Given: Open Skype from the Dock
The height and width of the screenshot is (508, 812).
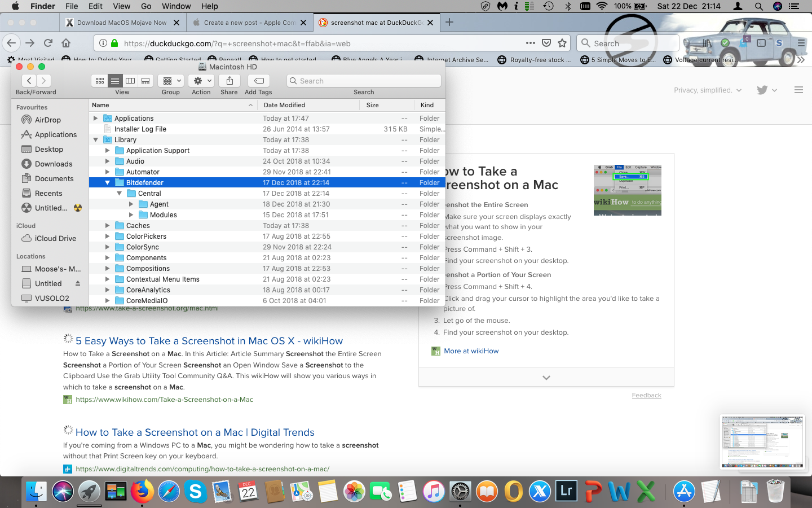Looking at the screenshot, I should 195,492.
